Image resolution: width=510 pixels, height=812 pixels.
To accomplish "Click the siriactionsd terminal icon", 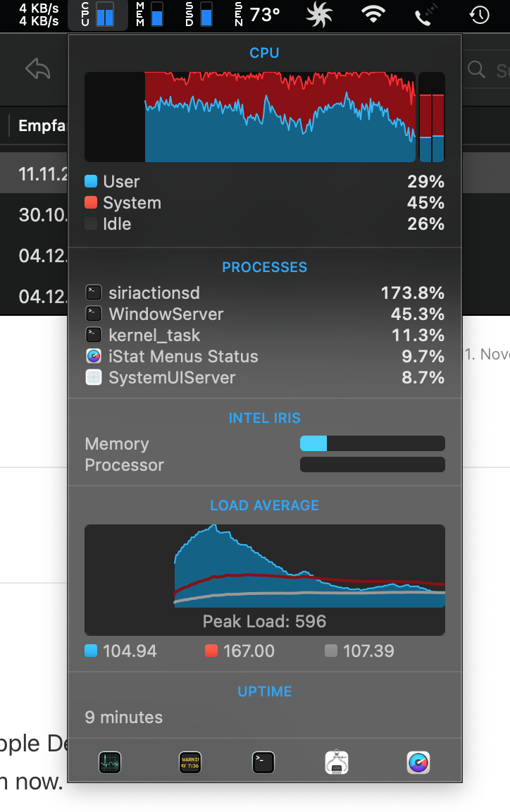I will click(93, 293).
